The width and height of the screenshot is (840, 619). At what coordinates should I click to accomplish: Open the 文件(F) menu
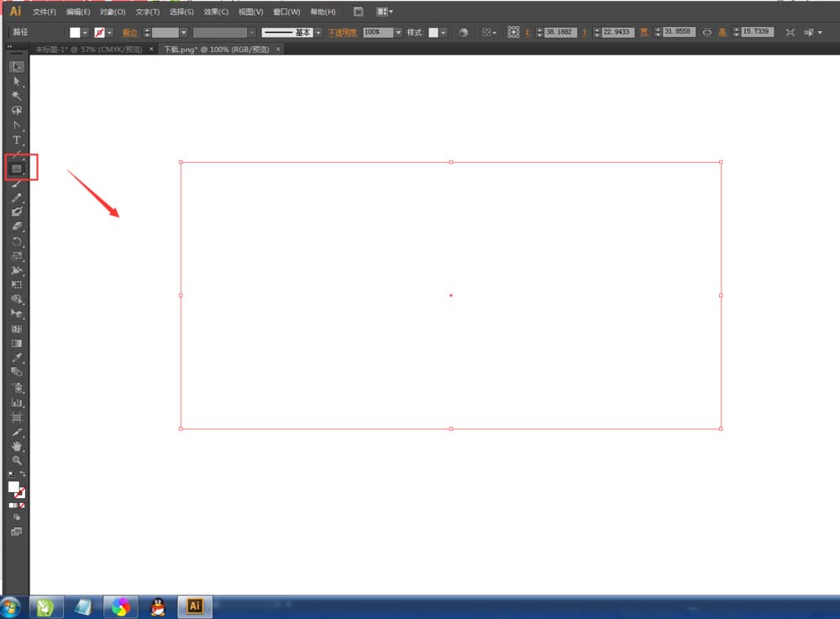pos(45,12)
